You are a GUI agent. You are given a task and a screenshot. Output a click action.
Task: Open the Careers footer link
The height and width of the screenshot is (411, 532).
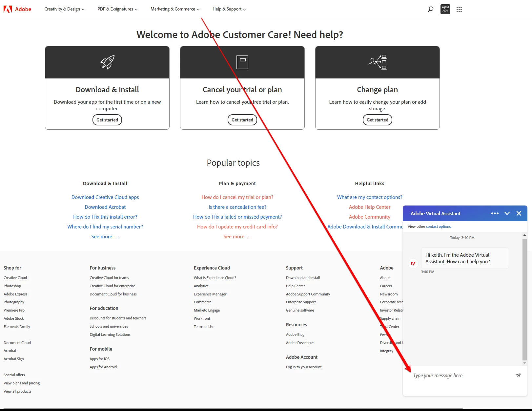click(x=386, y=286)
